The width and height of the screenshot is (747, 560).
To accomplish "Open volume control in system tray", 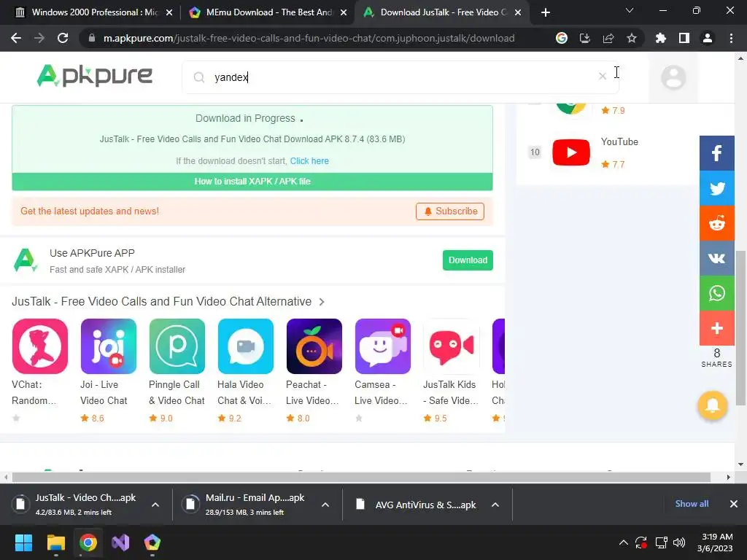I will 679,542.
